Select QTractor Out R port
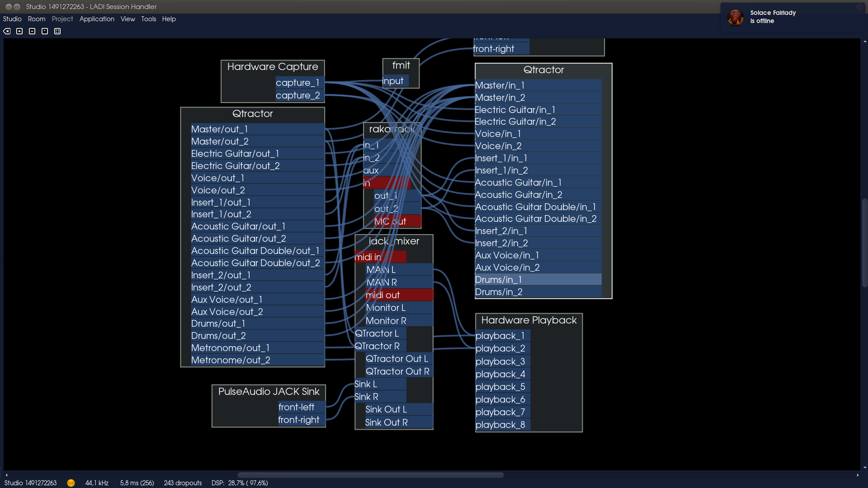The image size is (868, 488). point(400,371)
